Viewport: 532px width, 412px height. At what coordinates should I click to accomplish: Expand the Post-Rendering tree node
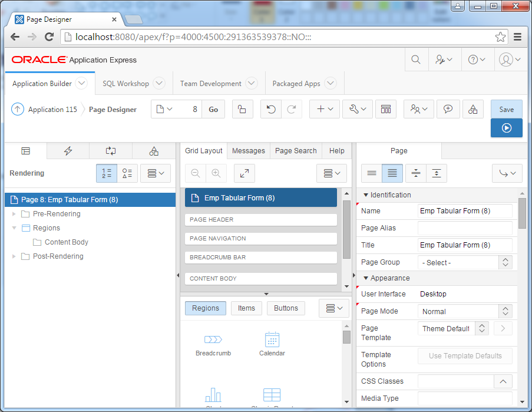(14, 256)
